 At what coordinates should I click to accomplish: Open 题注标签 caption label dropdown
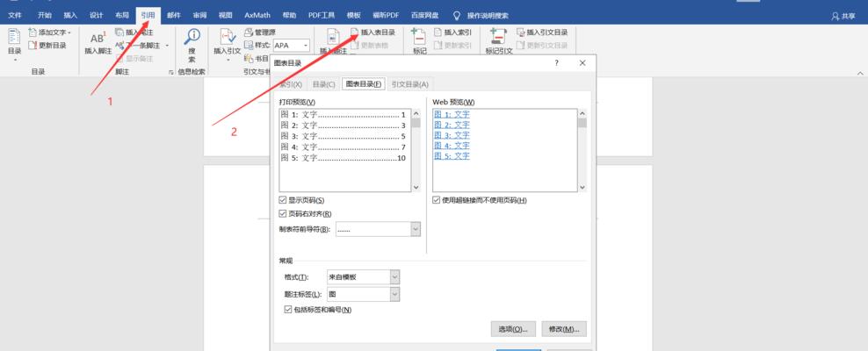(394, 295)
